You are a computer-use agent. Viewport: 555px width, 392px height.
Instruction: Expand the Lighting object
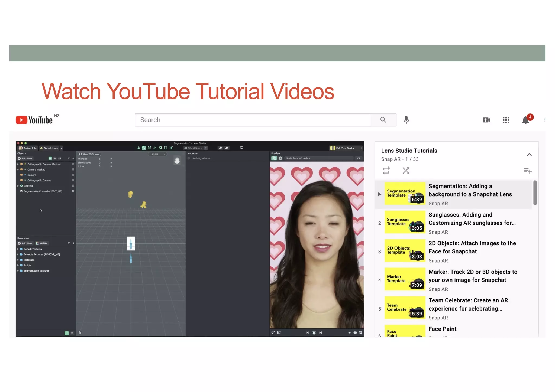click(x=18, y=186)
